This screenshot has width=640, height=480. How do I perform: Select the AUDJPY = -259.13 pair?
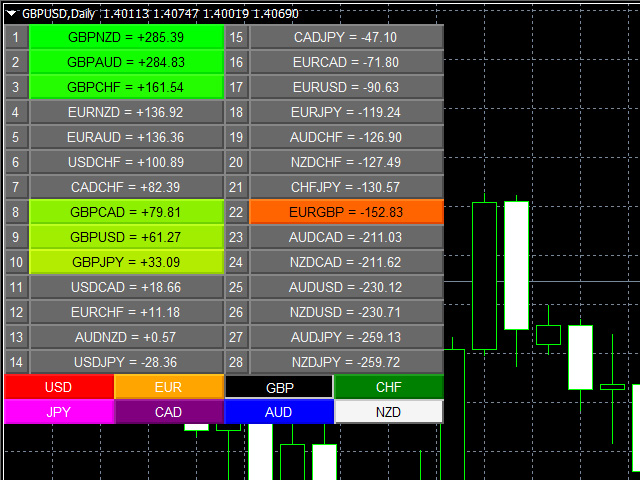[347, 337]
